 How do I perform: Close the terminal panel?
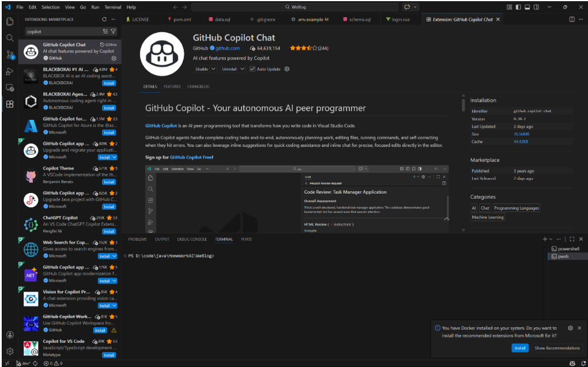[x=581, y=239]
